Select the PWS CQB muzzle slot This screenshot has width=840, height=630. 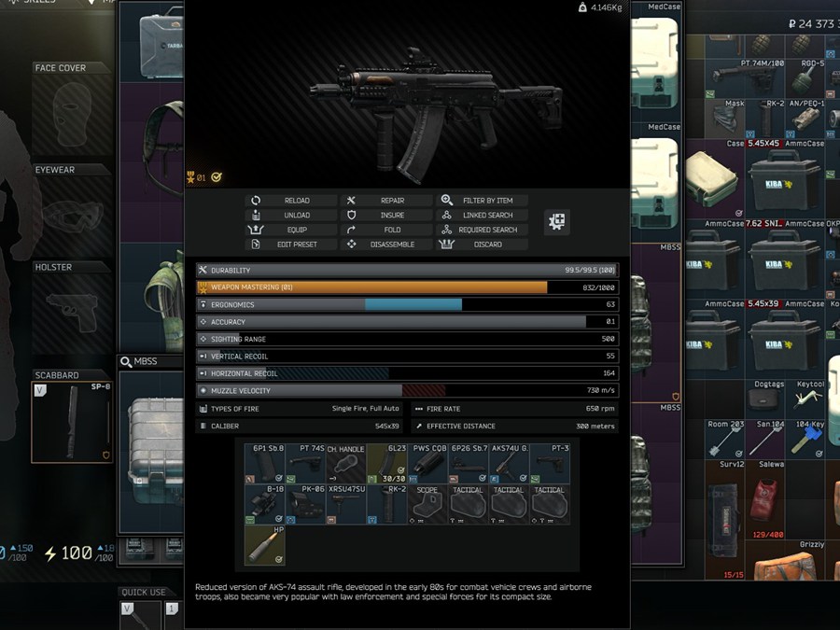pos(428,463)
